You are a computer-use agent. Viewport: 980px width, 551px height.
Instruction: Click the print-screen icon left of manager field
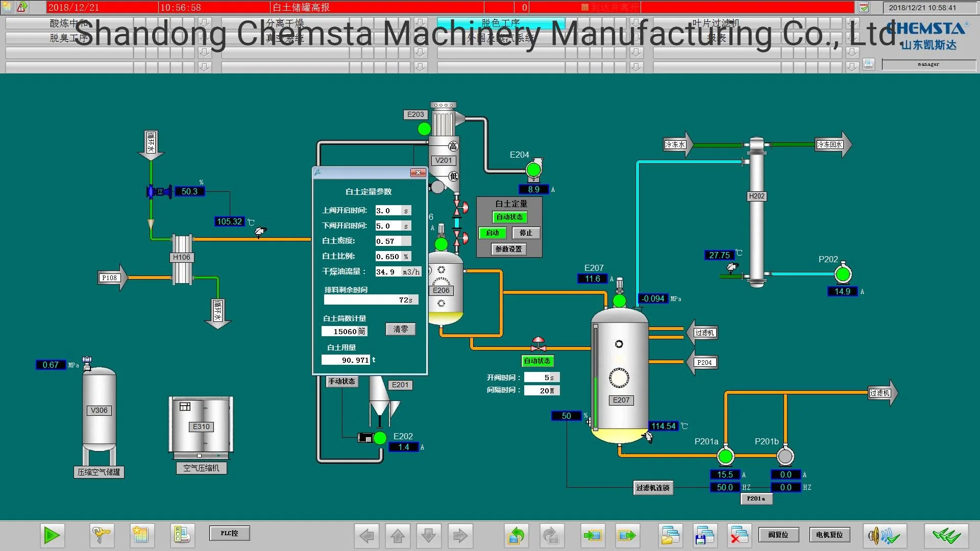(869, 64)
